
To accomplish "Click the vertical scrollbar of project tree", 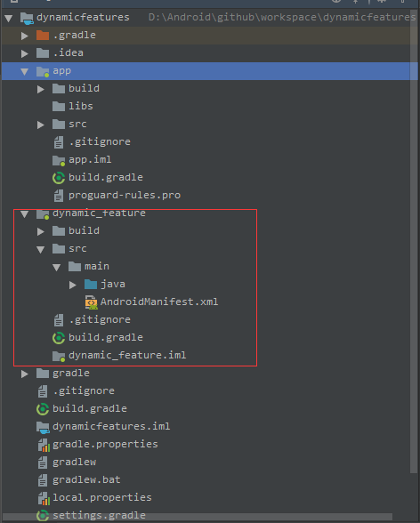I will click(x=414, y=243).
